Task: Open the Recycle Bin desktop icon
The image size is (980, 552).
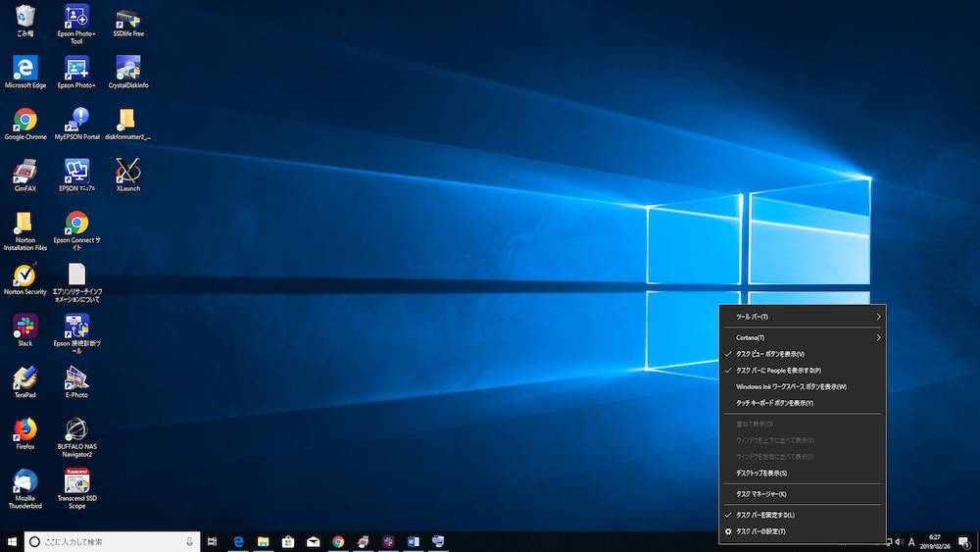Action: pos(25,20)
